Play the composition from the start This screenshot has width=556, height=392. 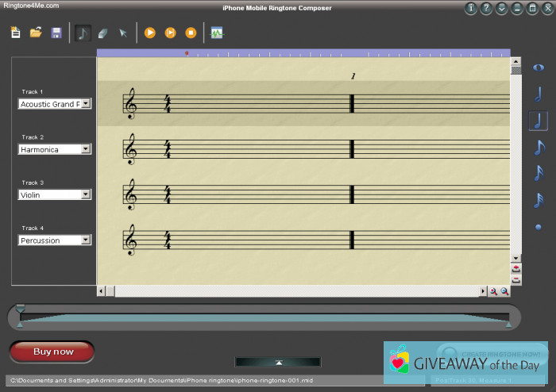click(x=149, y=33)
